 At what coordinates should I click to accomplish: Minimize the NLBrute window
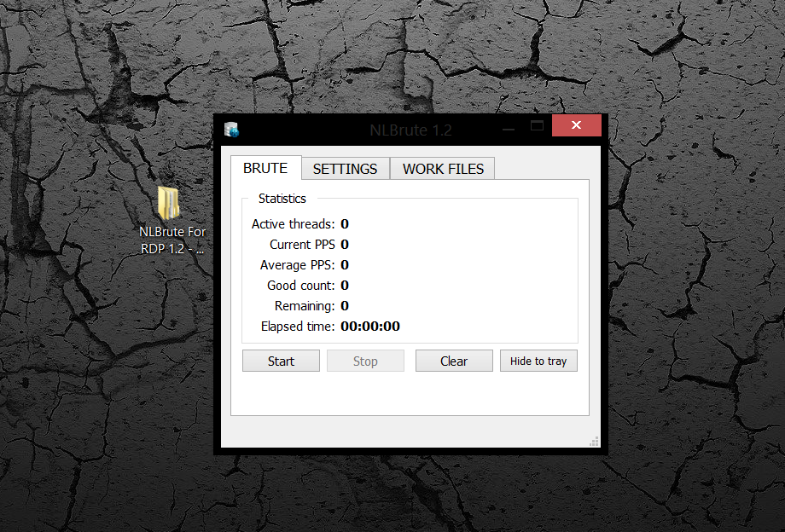[x=509, y=129]
